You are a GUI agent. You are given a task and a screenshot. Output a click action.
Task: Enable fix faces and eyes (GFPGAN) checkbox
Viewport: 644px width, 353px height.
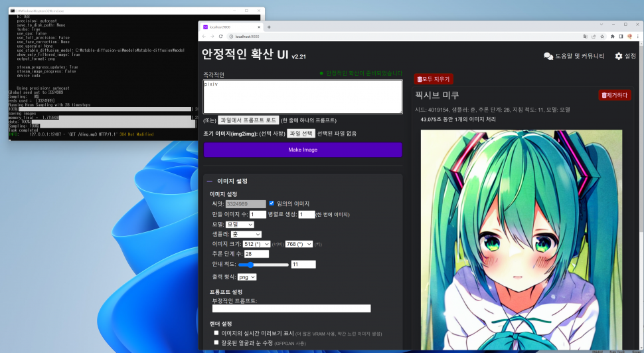[x=216, y=342]
